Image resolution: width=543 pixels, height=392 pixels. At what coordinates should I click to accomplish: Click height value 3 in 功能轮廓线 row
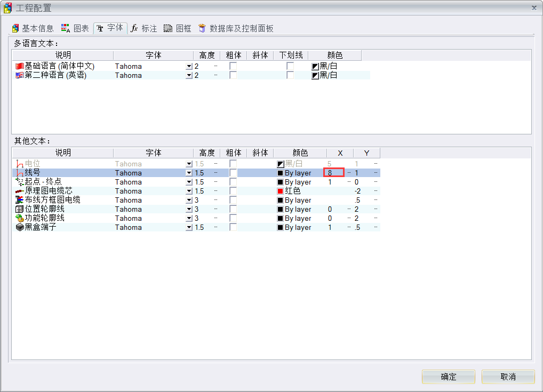click(196, 218)
